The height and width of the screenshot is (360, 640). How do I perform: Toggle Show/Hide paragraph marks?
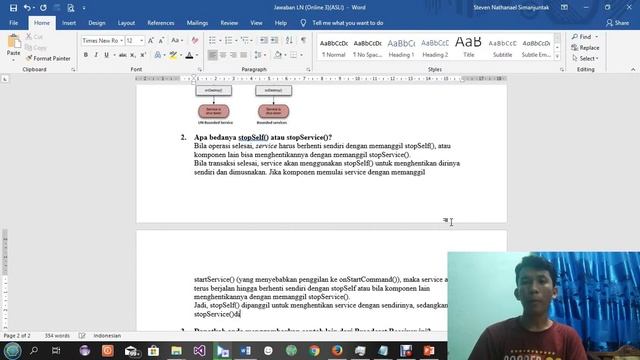[x=303, y=40]
